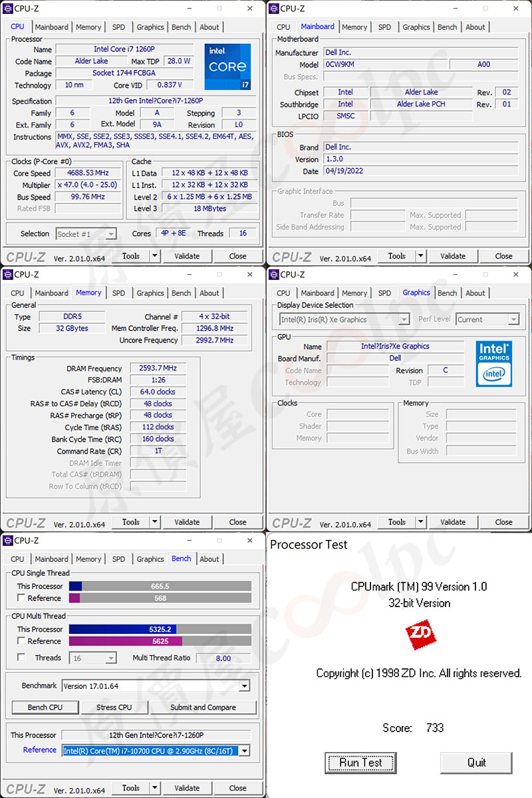Image resolution: width=532 pixels, height=798 pixels.
Task: Switch to the Mainboard tab in the CPU-tab window
Action: 51,27
